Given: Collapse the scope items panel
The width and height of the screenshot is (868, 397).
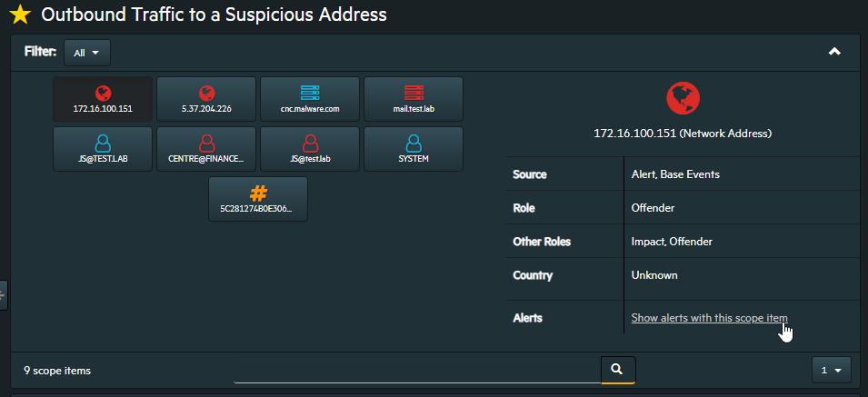Looking at the screenshot, I should (x=834, y=52).
